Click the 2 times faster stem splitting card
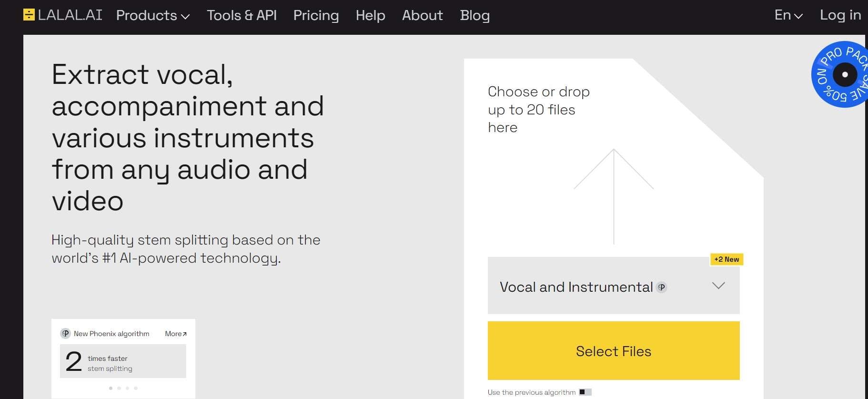868x399 pixels. coord(123,361)
